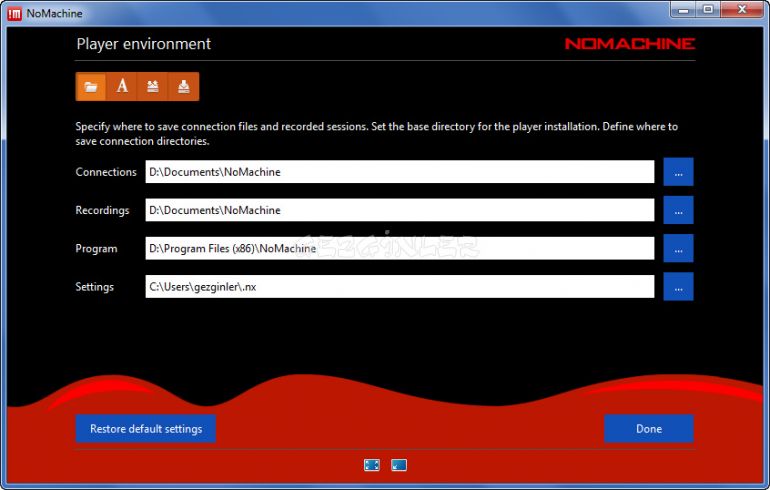Click the Player environment heading

[x=143, y=44]
